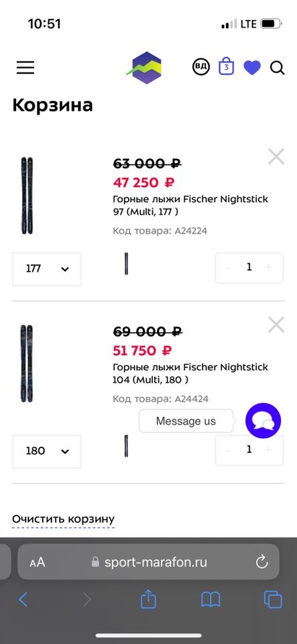Open favorites via the heart icon

(x=252, y=67)
